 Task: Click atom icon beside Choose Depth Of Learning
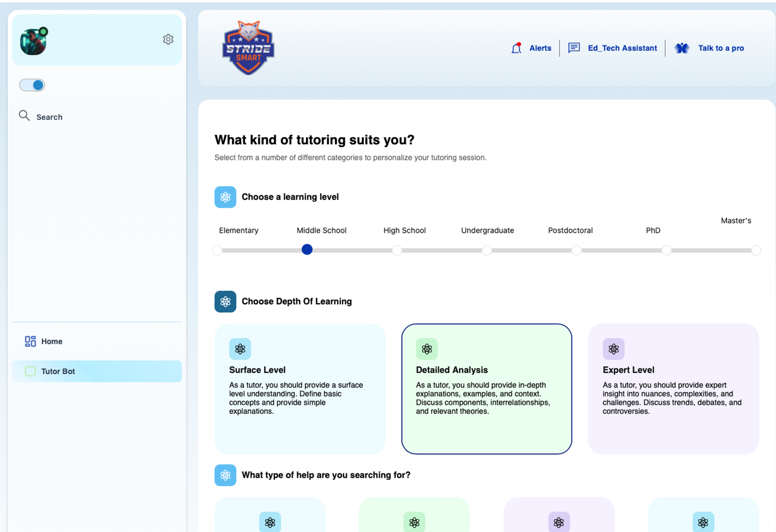[x=225, y=302]
